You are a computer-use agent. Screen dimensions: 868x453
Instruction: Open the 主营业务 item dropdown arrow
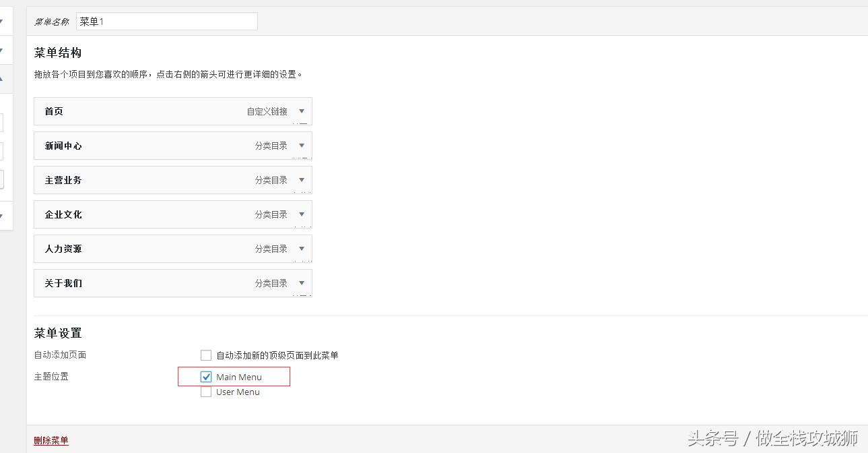(x=301, y=180)
